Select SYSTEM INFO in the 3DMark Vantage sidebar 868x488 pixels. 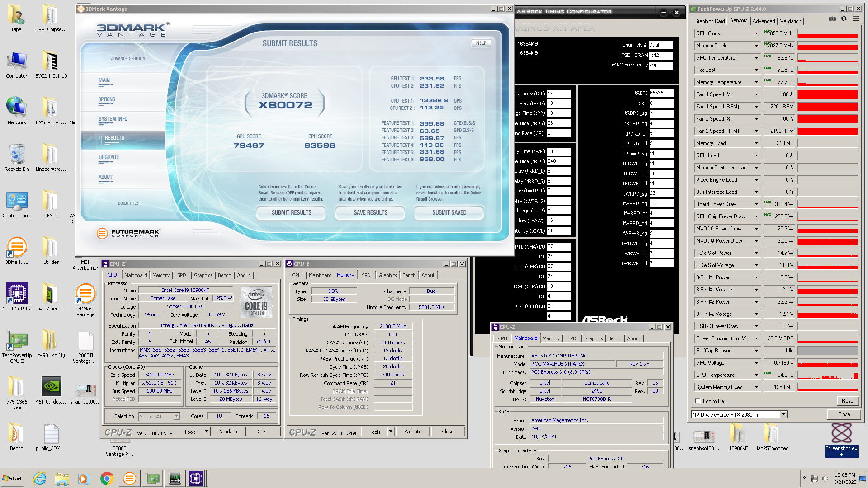113,119
